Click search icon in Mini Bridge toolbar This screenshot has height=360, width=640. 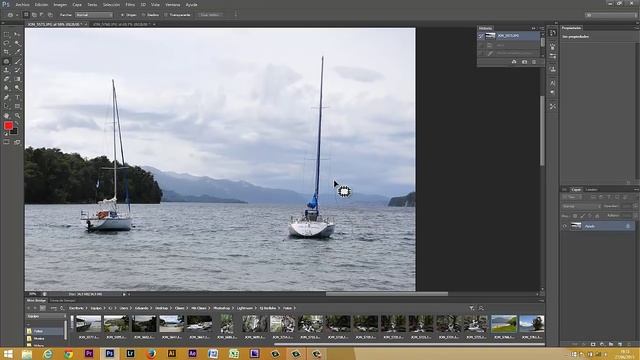(481, 308)
